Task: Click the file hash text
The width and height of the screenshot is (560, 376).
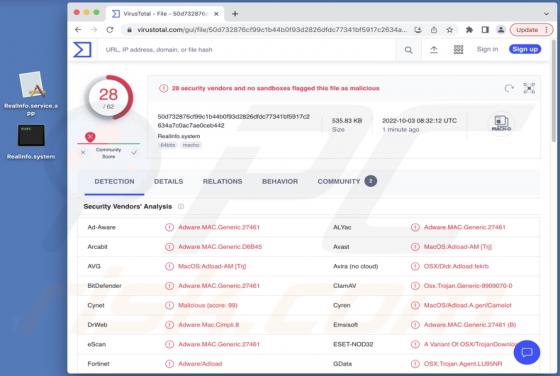Action: [234, 121]
